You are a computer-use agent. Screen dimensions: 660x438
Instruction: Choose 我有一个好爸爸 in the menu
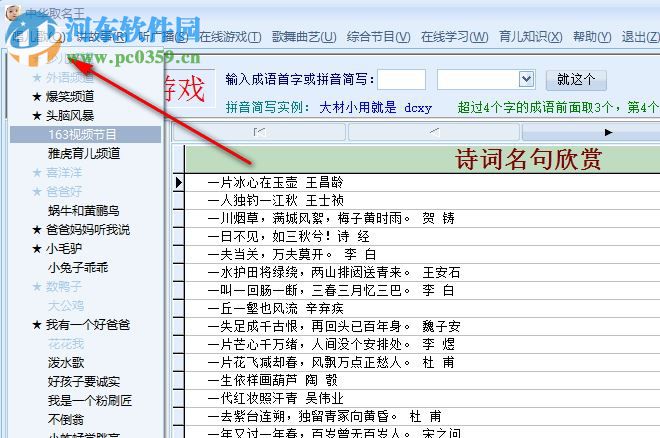point(85,324)
